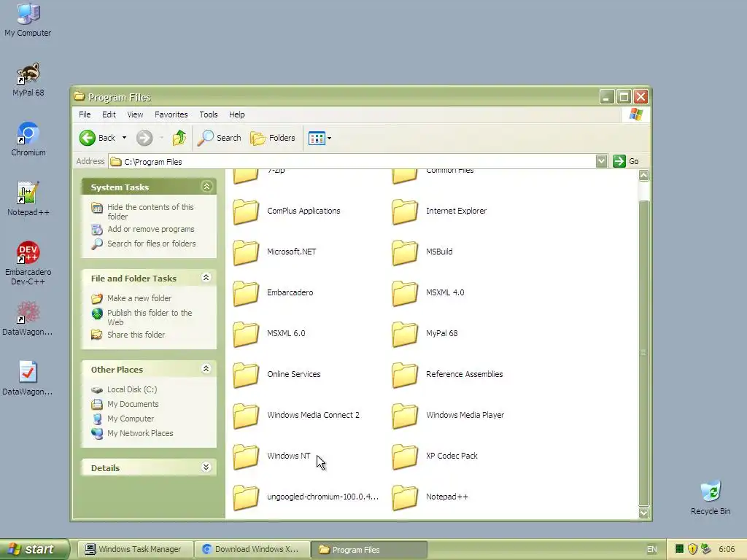The width and height of the screenshot is (747, 560).
Task: Select the Windows NT folder icon
Action: pos(246,456)
